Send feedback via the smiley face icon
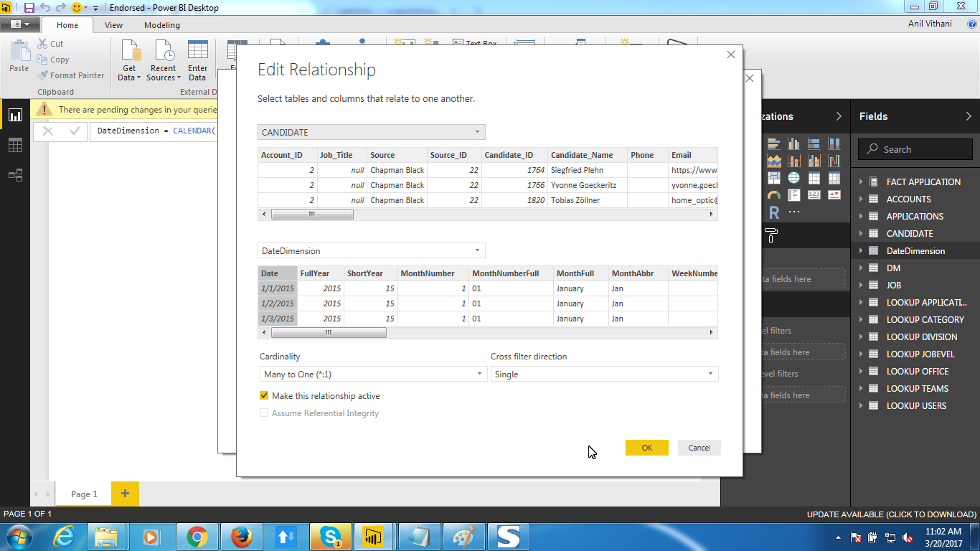The image size is (980, 551). [x=77, y=8]
